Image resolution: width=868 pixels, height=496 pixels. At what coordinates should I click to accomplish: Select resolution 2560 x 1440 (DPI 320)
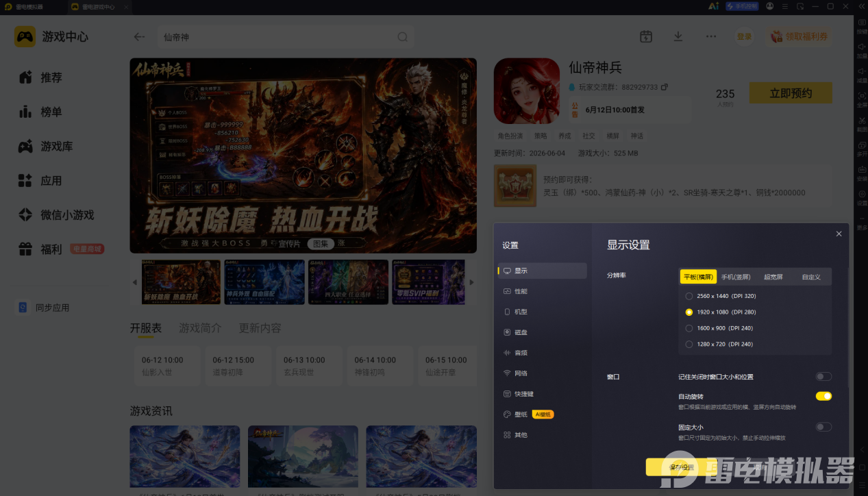pos(721,296)
